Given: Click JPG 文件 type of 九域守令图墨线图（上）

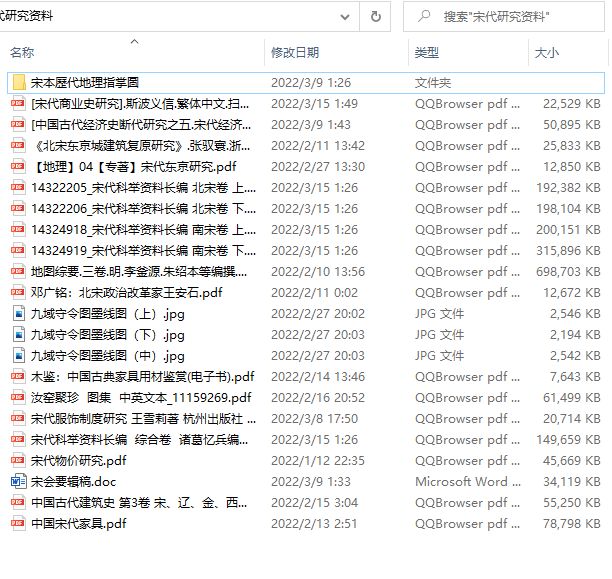Looking at the screenshot, I should point(439,314).
